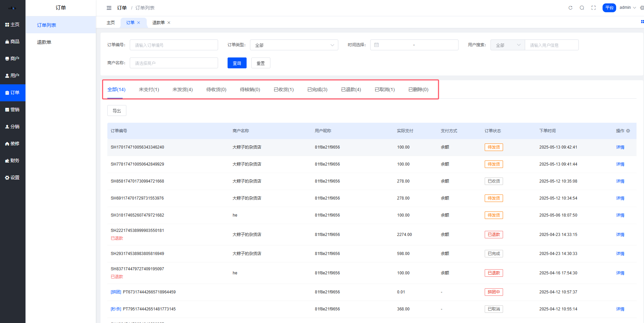644x323 pixels.
Task: Open 详情 for order SH170174710056343346240
Action: coord(620,147)
